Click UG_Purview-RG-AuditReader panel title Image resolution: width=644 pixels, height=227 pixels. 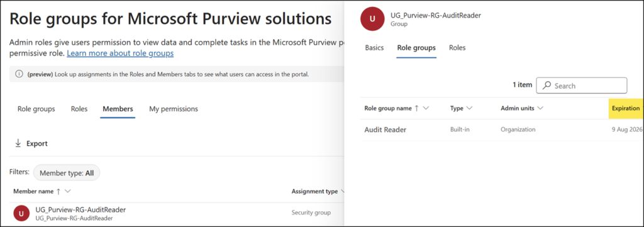[x=435, y=15]
